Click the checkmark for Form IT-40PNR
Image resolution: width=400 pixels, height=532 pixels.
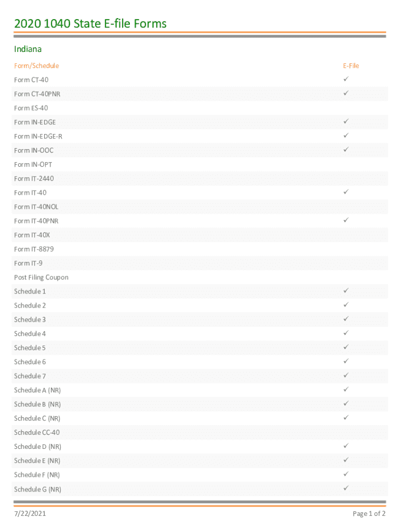[x=346, y=220]
